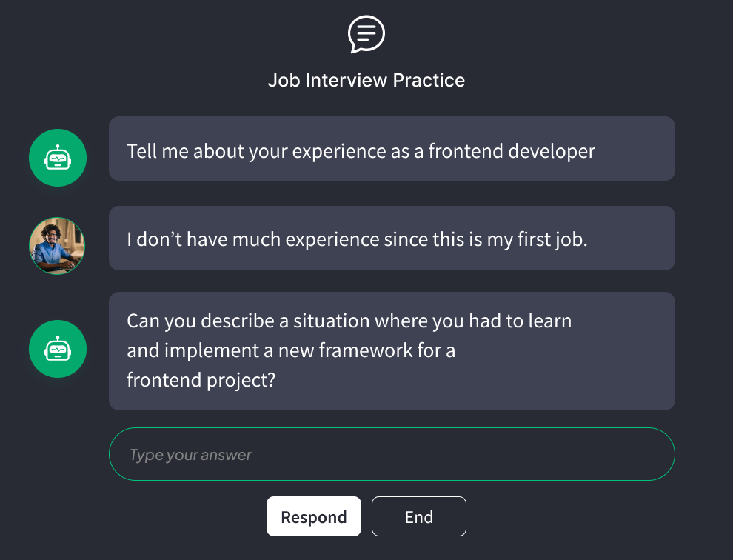The height and width of the screenshot is (560, 733).
Task: Click the line "and implement a new framework"
Action: click(291, 350)
